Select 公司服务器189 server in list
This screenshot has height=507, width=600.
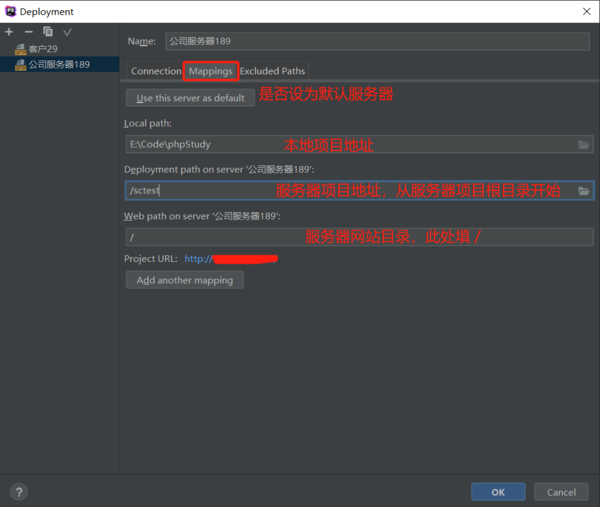[x=58, y=64]
